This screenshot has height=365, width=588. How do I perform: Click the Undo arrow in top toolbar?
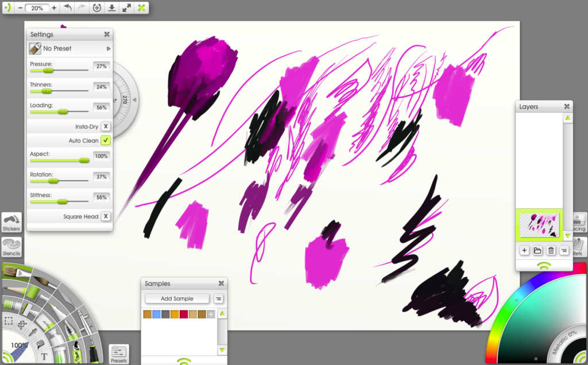(67, 7)
